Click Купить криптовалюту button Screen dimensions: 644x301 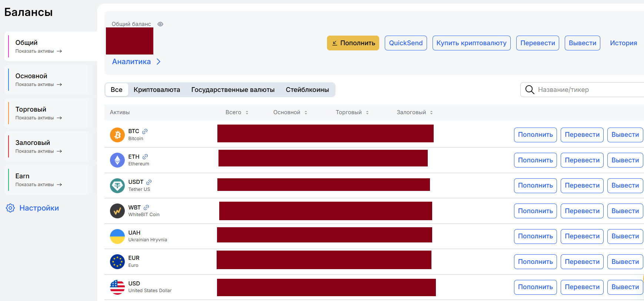click(471, 43)
